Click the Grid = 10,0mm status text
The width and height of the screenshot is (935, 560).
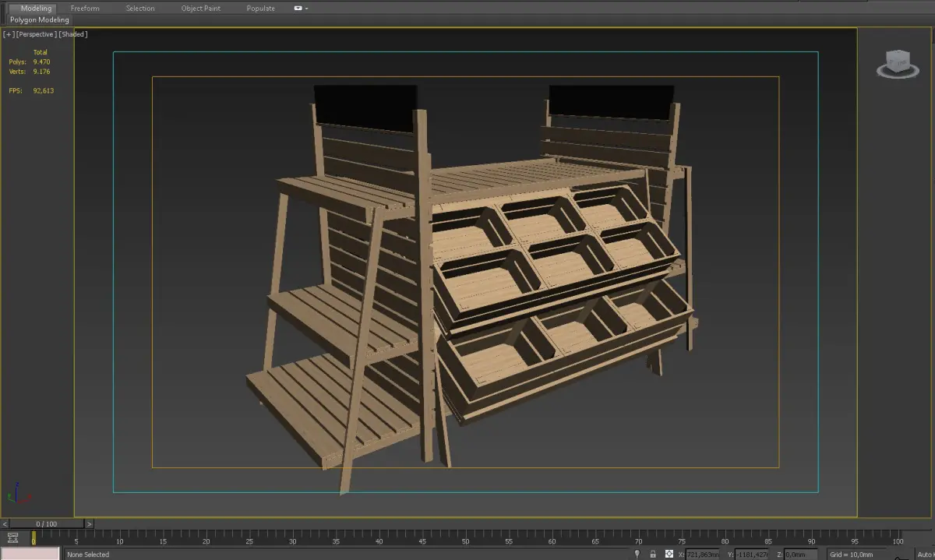[852, 554]
